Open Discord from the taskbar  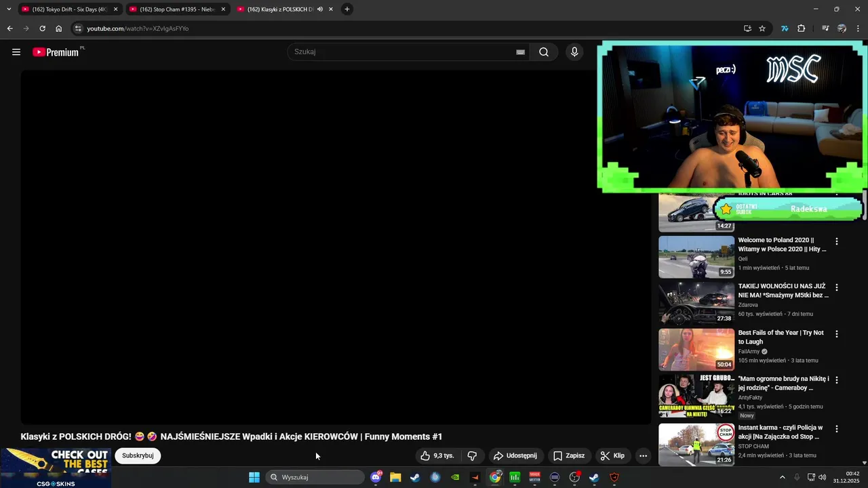point(376,477)
